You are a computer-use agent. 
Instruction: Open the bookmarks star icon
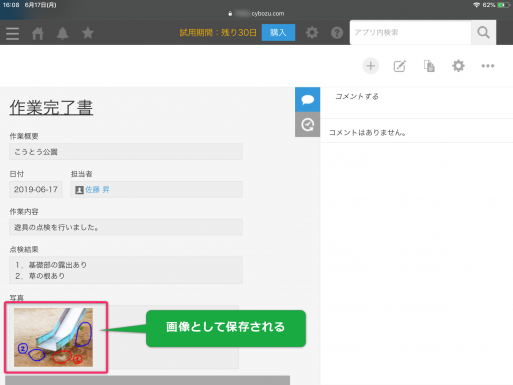click(88, 33)
